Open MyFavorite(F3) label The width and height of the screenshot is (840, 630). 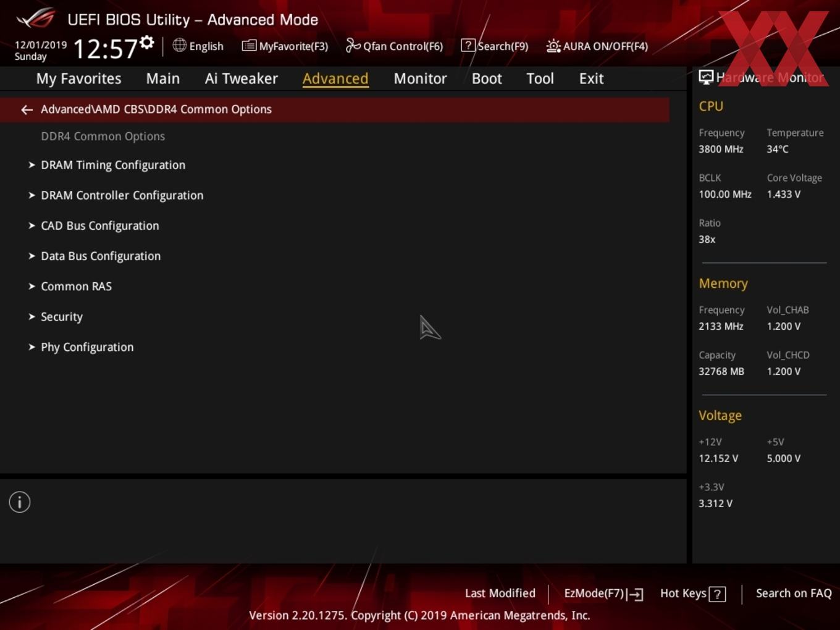coord(293,46)
